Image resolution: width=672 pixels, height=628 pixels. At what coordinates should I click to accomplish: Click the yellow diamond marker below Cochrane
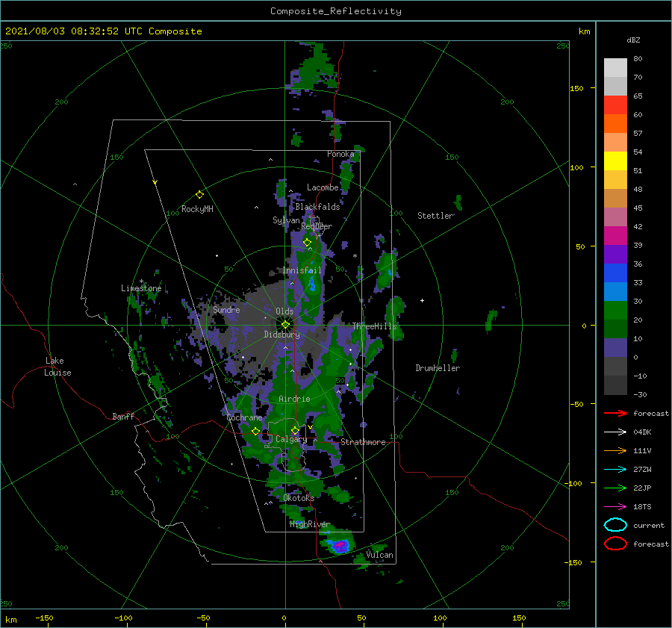point(256,432)
